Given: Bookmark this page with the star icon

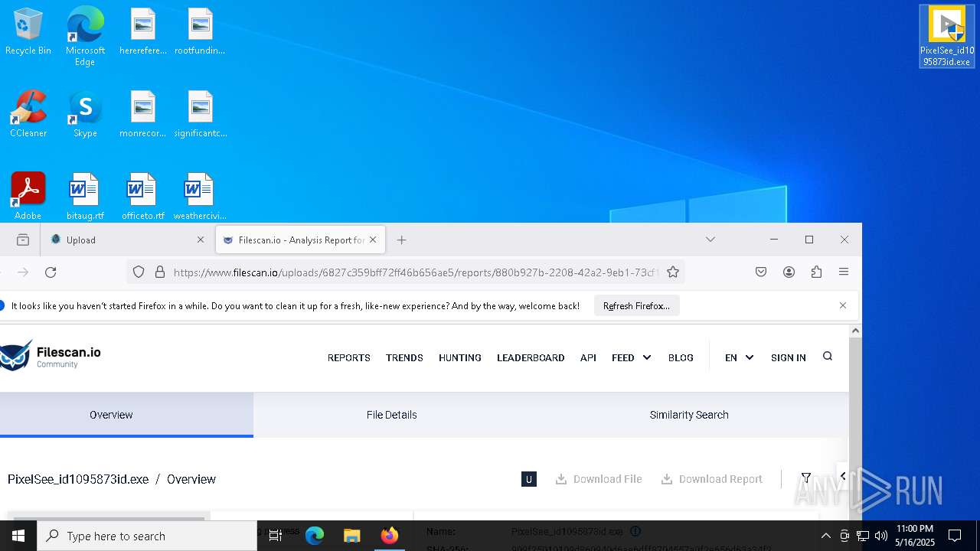Looking at the screenshot, I should 673,272.
